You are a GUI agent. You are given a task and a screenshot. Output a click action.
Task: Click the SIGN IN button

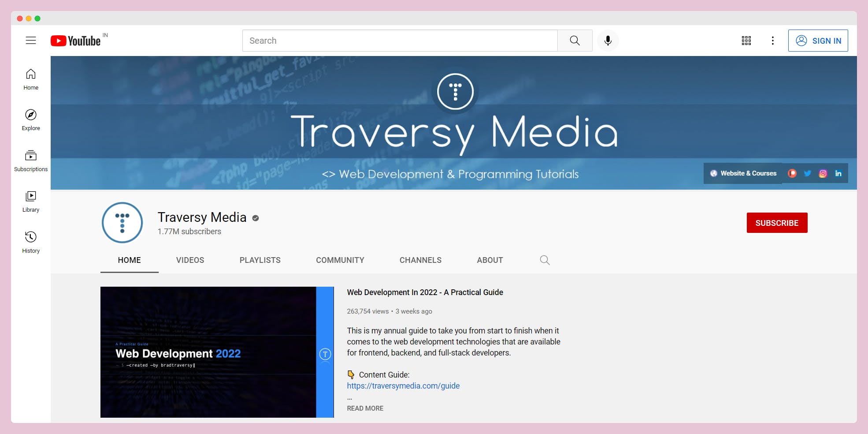[818, 41]
